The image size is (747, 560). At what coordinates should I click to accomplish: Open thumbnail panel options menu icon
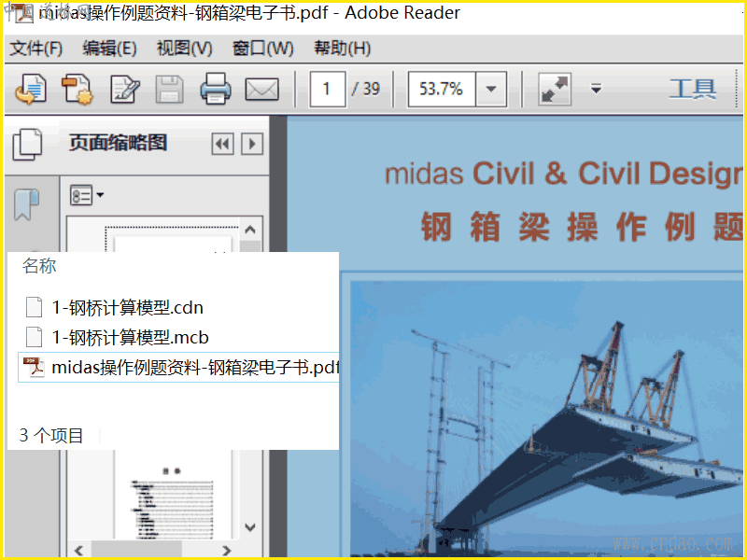pos(87,195)
